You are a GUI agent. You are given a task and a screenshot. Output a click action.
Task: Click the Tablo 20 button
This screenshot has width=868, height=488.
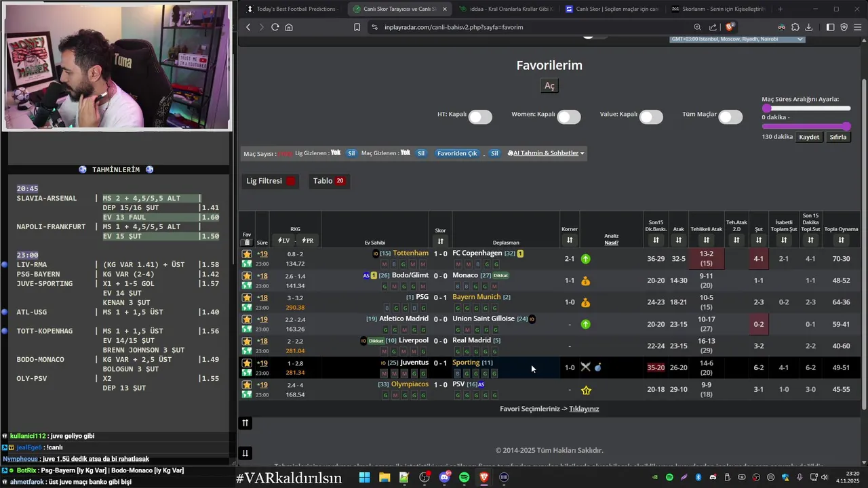coord(328,181)
